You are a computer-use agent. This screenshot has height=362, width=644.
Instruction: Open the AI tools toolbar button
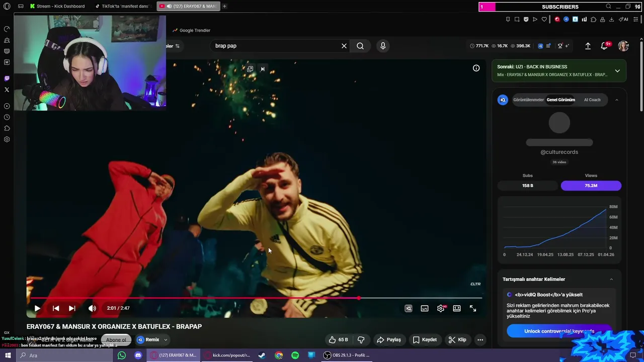pos(624,19)
